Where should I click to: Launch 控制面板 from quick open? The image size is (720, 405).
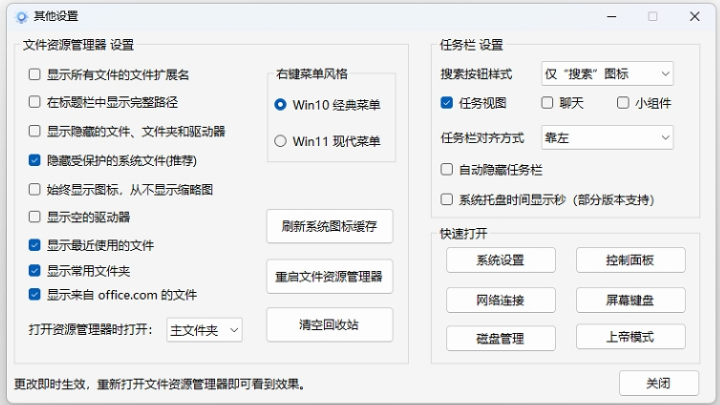(x=630, y=261)
